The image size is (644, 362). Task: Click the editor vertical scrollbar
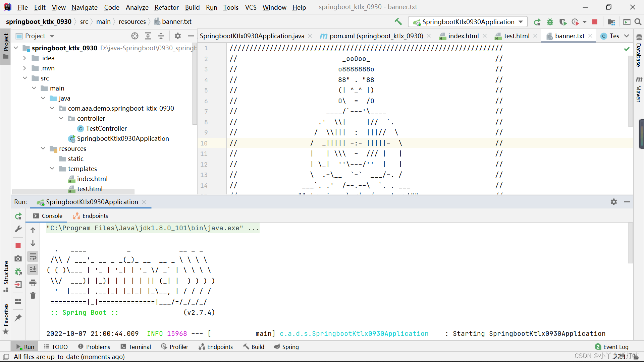click(631, 92)
